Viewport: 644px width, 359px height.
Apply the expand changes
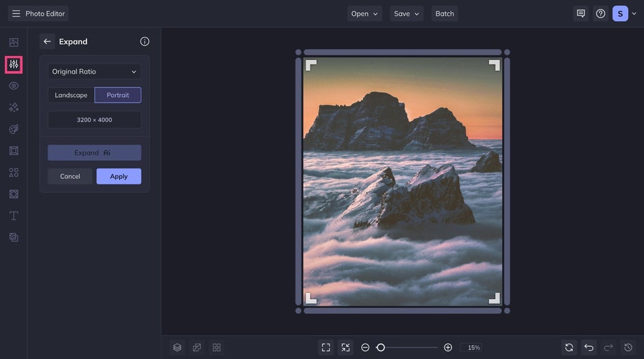click(x=119, y=176)
